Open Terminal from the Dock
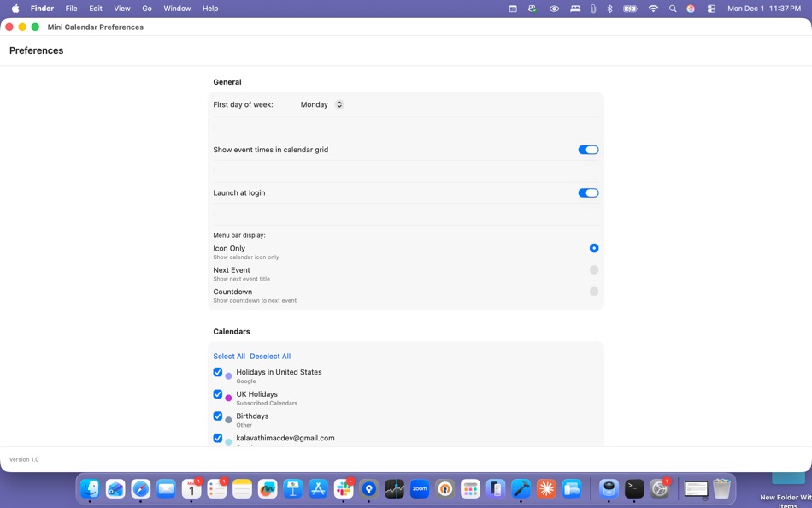 click(x=634, y=489)
